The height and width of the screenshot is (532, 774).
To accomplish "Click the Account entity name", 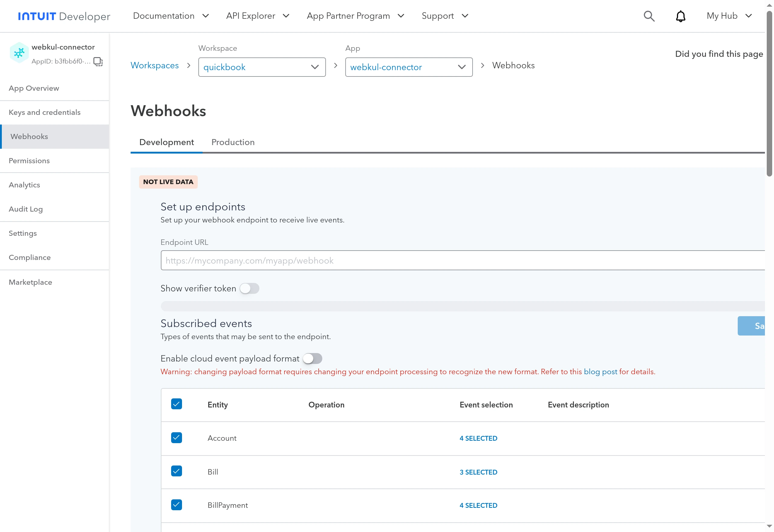I will click(222, 438).
